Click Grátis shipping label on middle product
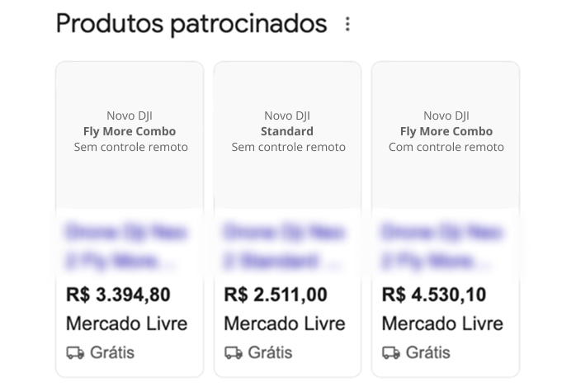 pos(270,352)
